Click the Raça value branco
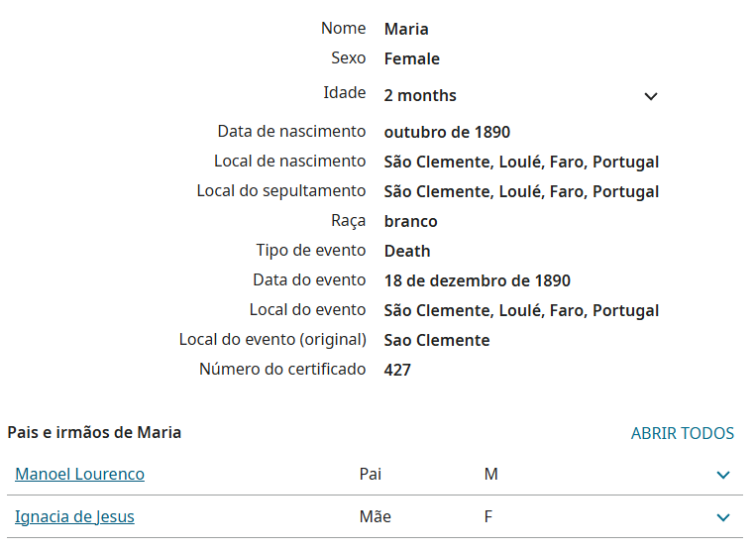This screenshot has width=756, height=551. [x=410, y=221]
